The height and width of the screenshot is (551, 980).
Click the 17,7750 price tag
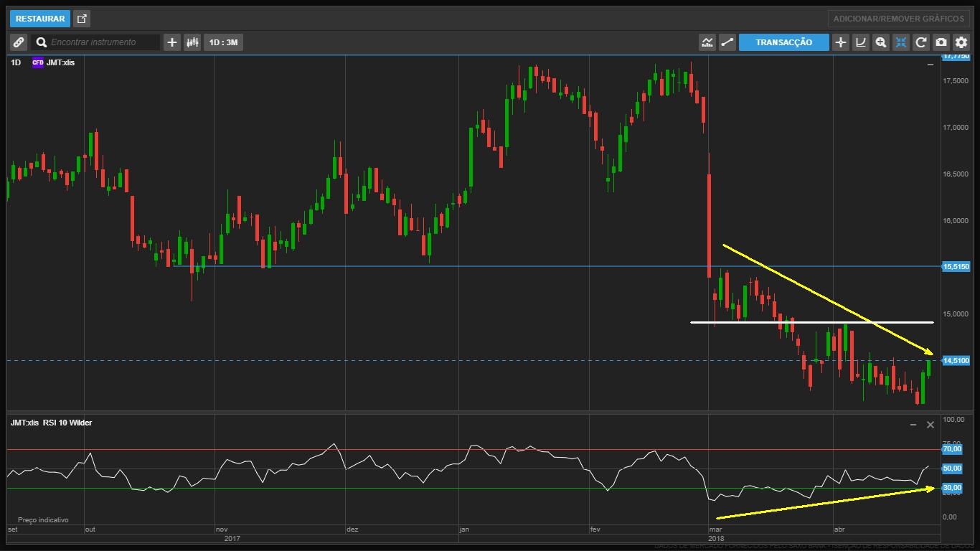click(x=956, y=55)
